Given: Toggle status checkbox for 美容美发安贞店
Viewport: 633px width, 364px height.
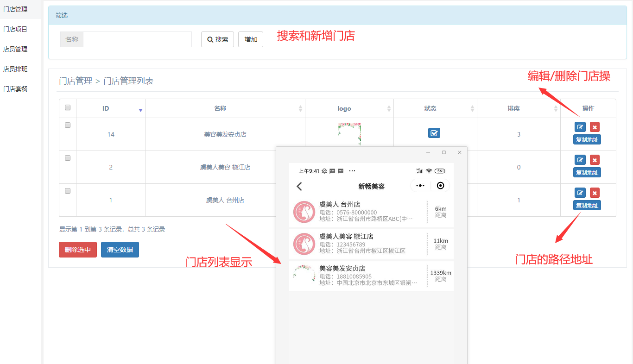Looking at the screenshot, I should 434,133.
